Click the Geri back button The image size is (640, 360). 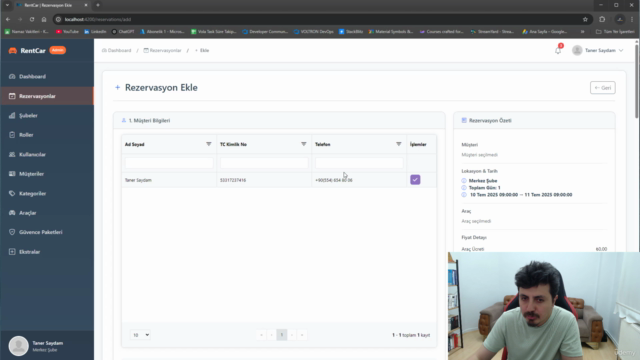(x=602, y=88)
